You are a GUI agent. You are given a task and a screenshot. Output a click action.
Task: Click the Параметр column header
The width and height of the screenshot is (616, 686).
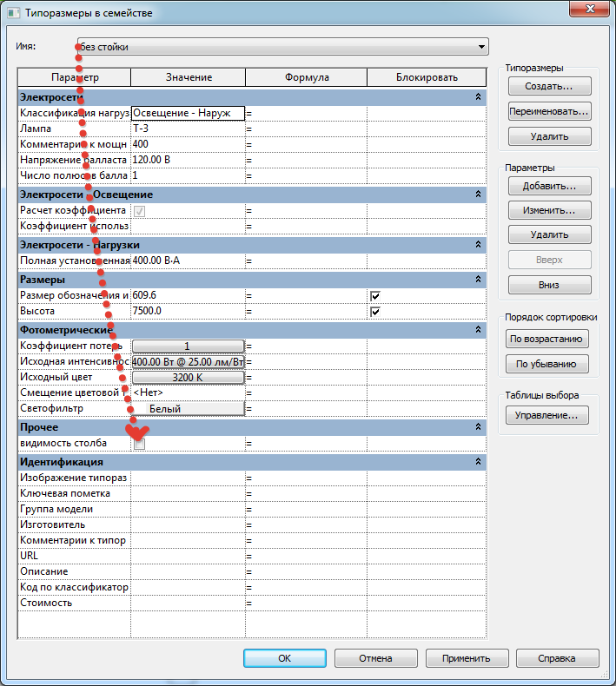(x=75, y=77)
